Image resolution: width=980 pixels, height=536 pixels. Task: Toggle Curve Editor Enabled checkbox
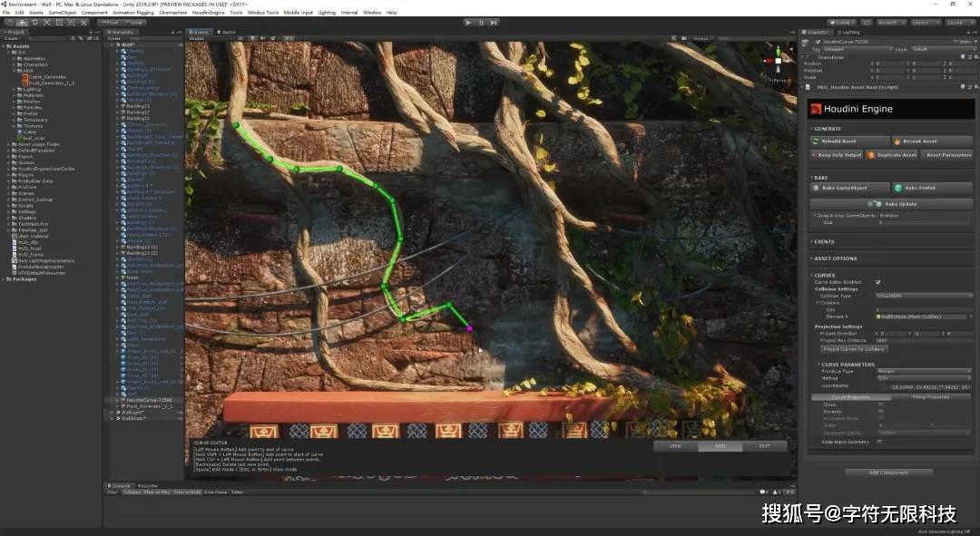pyautogui.click(x=877, y=282)
